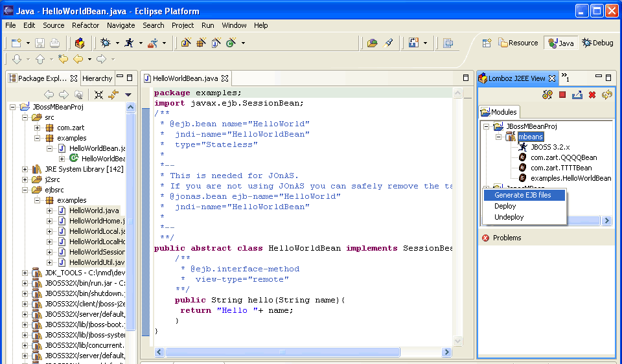Click the deploy module icon in Lomboz toolbar
Screen dimensions: 622x364
tap(577, 95)
